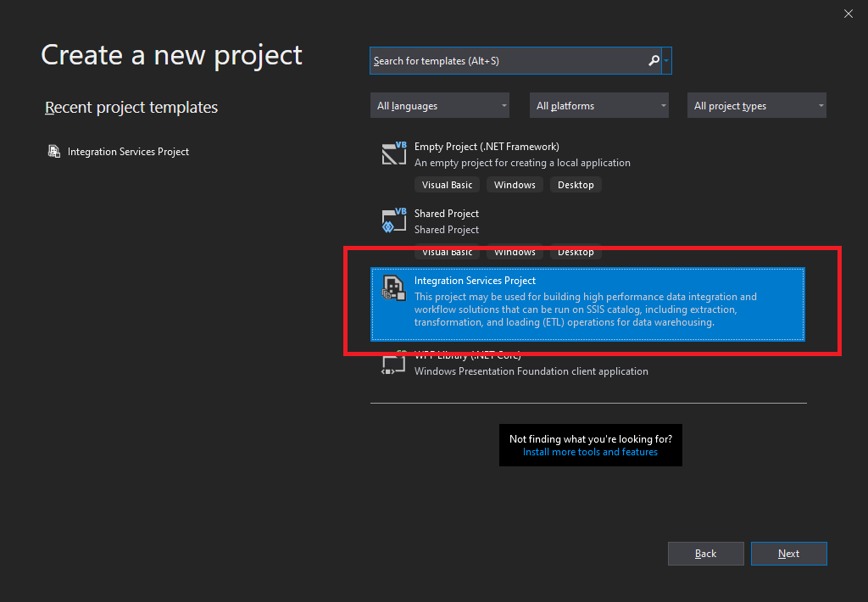Click the WPF Library template icon
The height and width of the screenshot is (602, 868).
(x=393, y=363)
